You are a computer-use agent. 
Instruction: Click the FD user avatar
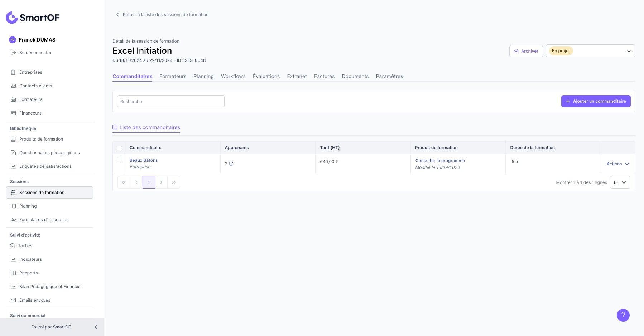pos(13,40)
